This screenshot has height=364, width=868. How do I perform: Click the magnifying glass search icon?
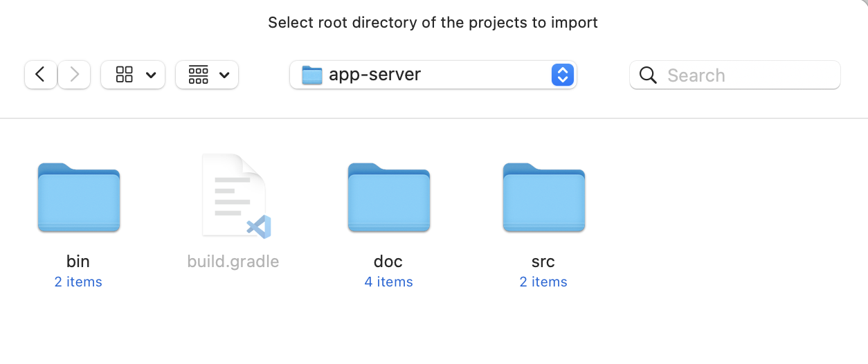point(648,75)
